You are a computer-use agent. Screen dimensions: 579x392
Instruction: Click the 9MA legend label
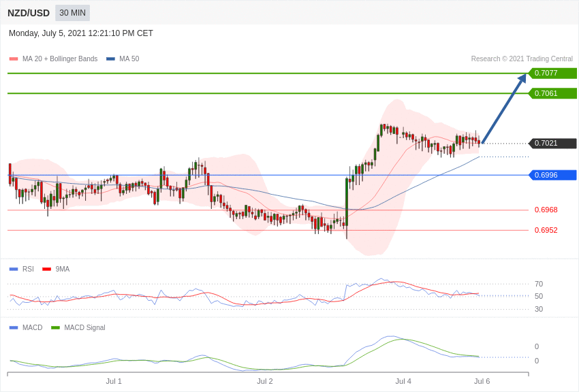pos(63,269)
